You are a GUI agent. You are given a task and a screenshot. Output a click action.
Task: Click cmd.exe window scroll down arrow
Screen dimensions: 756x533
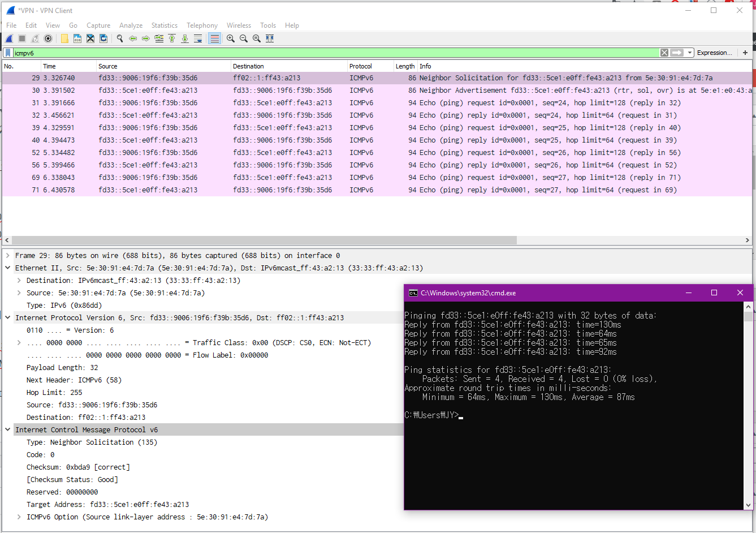(x=749, y=505)
